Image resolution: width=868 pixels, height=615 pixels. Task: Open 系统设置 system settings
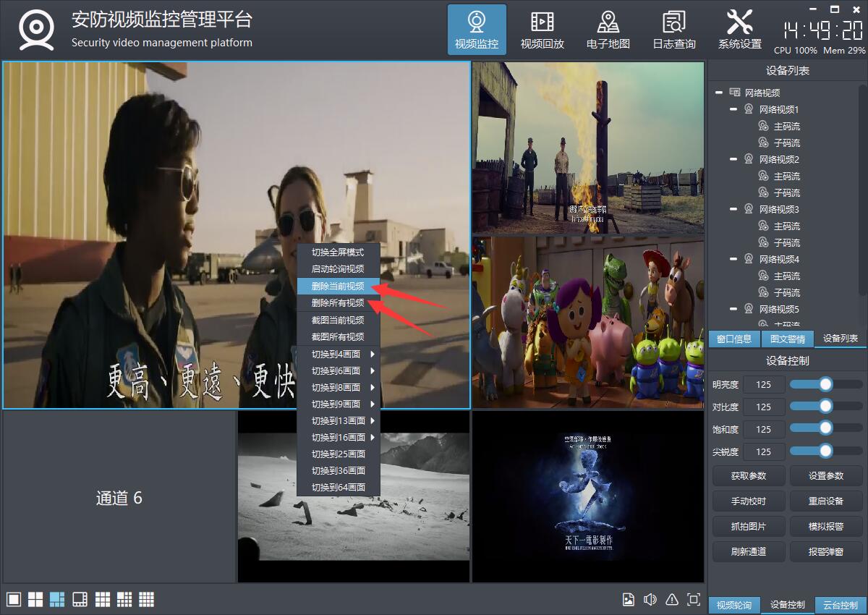739,30
